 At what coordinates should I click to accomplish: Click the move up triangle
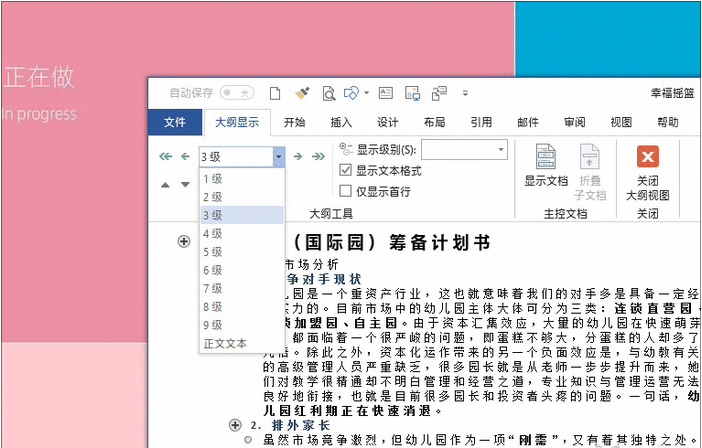pos(165,184)
